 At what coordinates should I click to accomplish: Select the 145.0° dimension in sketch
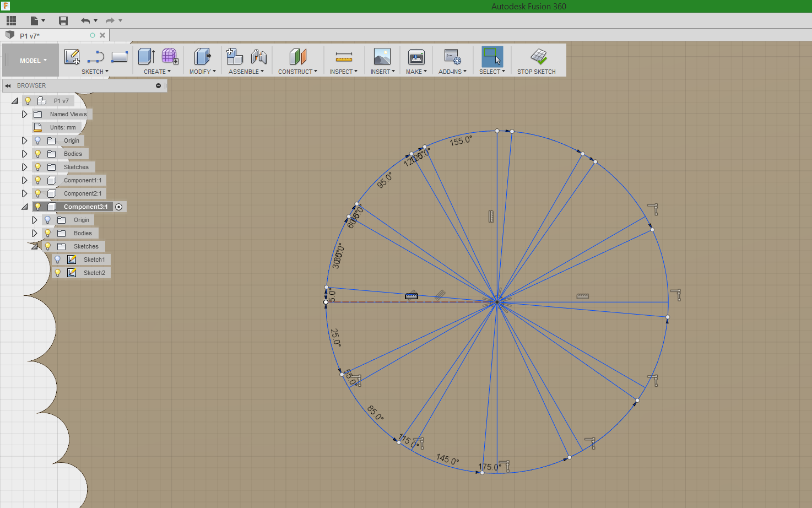click(447, 459)
